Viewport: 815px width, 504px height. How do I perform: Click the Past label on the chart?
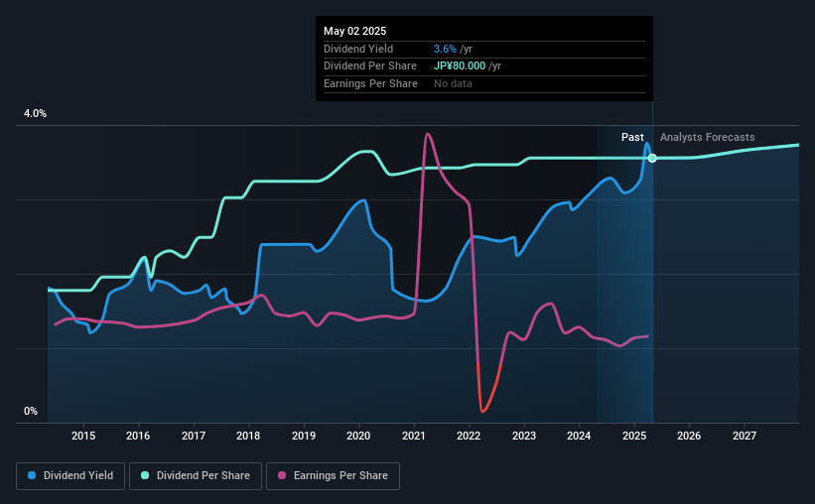632,137
